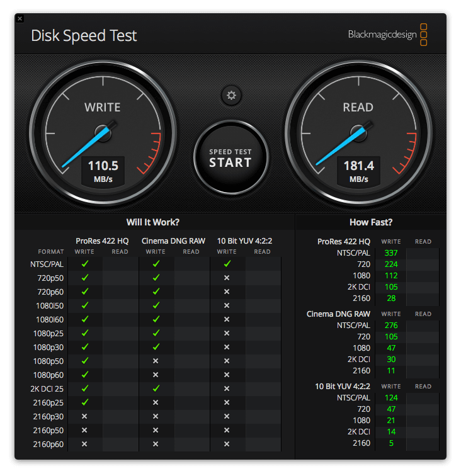
Task: Select the How Fast? heading
Action: pos(371,222)
